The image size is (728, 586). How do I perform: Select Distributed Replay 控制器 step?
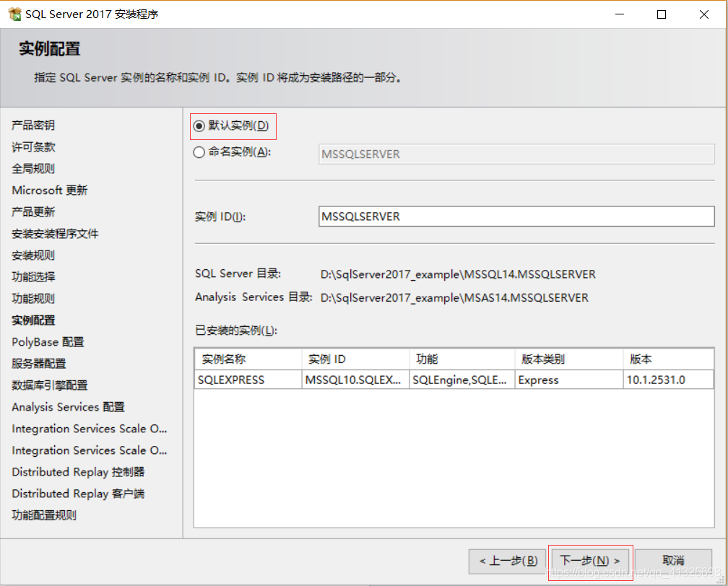pyautogui.click(x=78, y=472)
